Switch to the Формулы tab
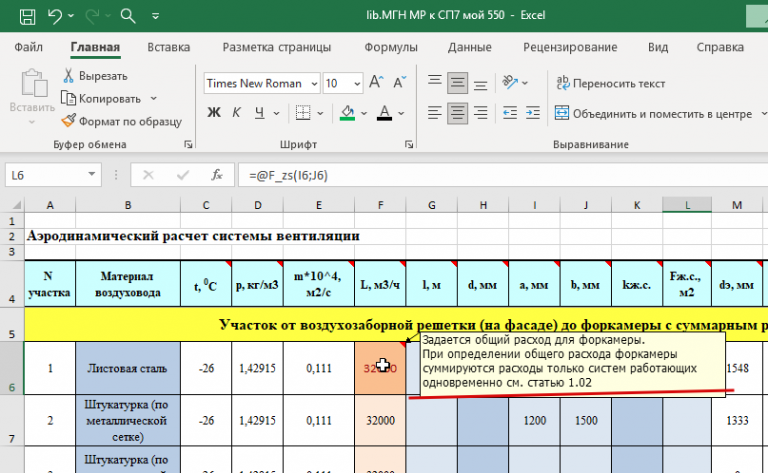 click(391, 47)
